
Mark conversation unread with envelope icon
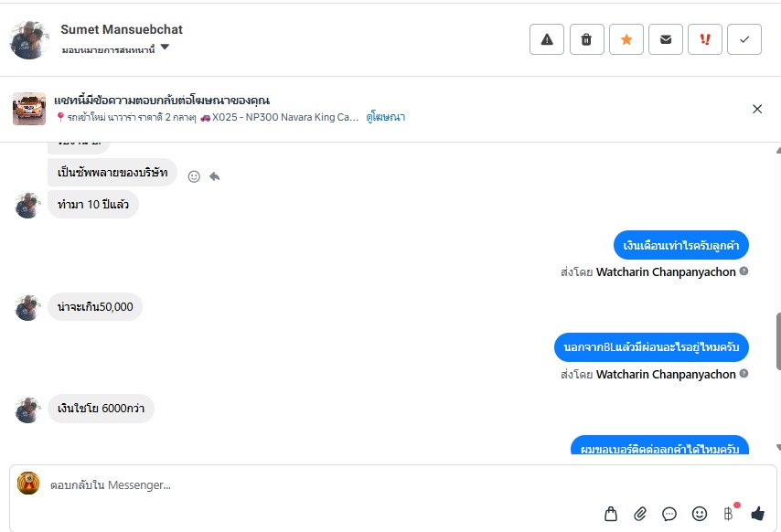[x=666, y=39]
